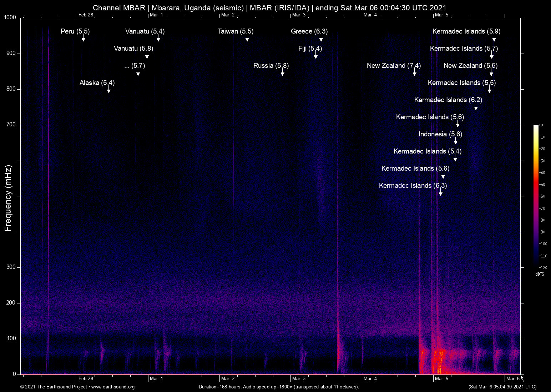
Task: Click the arrow marker under Greece (6.3)
Action: click(x=321, y=39)
